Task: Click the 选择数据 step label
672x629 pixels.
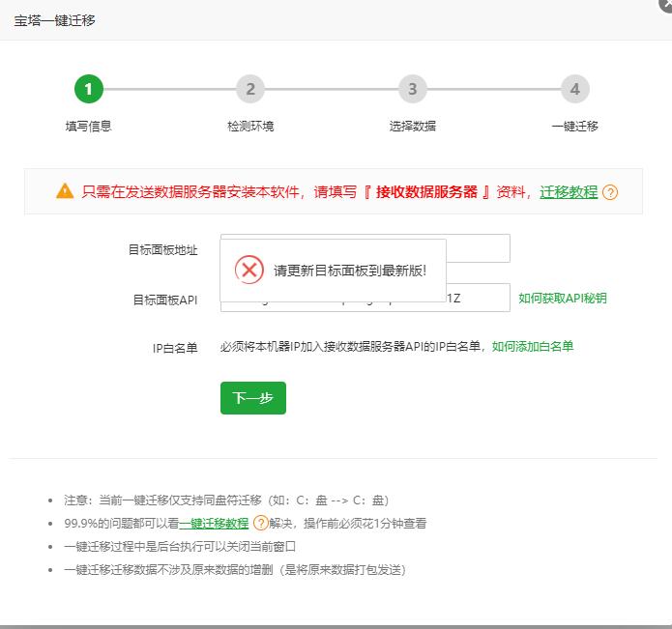Action: [413, 127]
